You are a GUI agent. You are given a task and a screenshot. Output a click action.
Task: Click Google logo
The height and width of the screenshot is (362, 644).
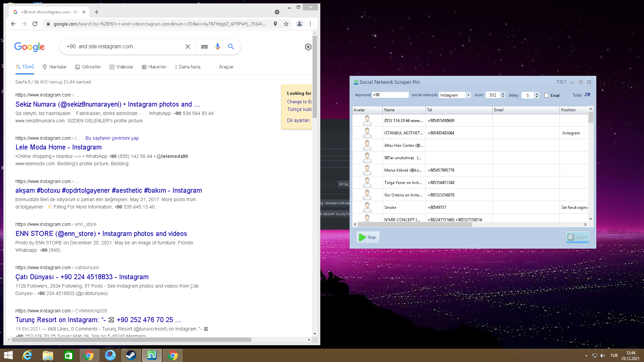[29, 47]
